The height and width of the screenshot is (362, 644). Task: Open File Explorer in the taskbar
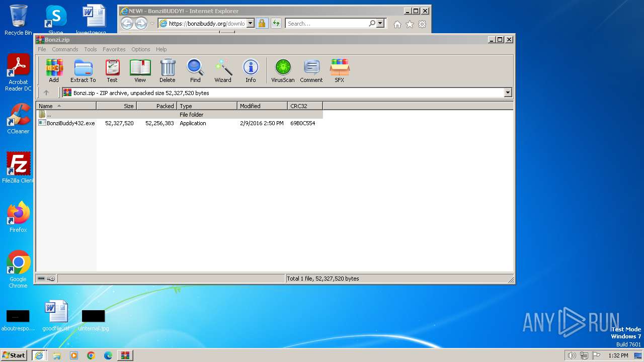56,355
